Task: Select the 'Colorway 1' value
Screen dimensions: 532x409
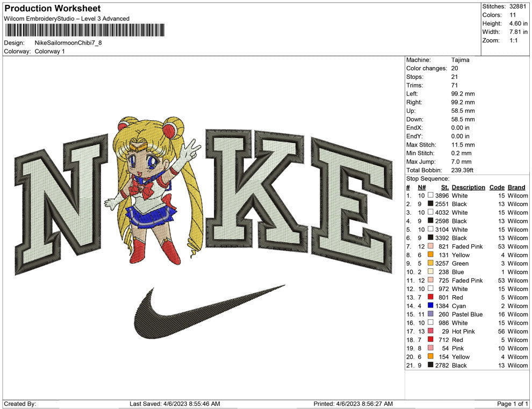Action: pyautogui.click(x=49, y=52)
